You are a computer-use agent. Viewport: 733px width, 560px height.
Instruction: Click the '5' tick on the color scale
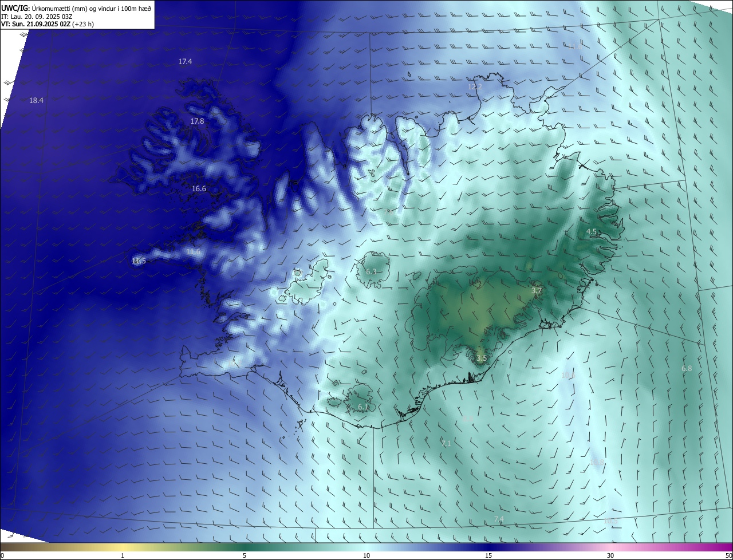[x=245, y=555]
